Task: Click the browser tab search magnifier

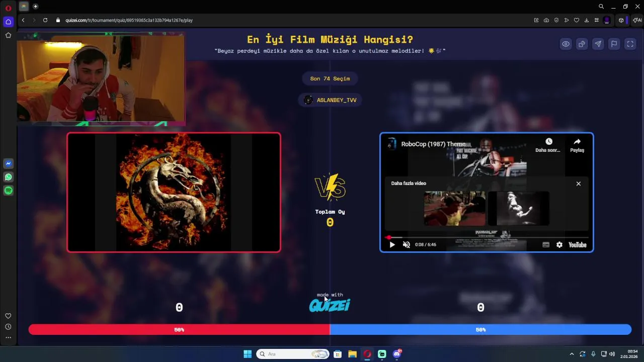Action: click(x=601, y=7)
